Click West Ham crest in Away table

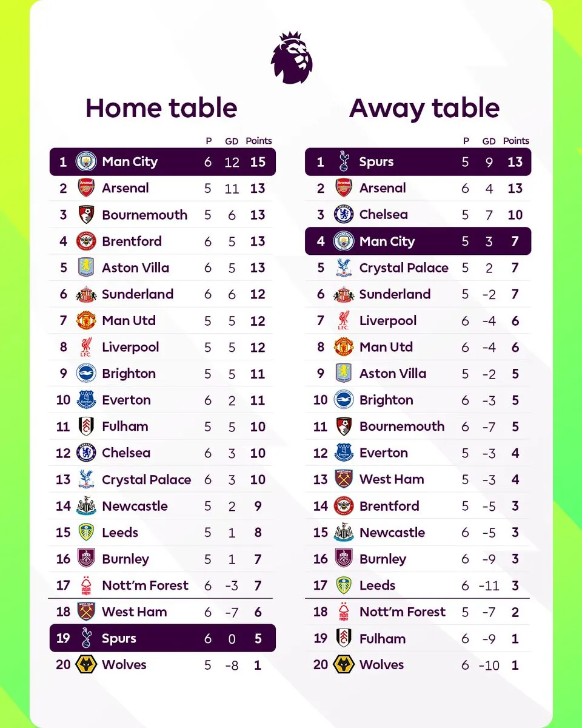coord(344,479)
